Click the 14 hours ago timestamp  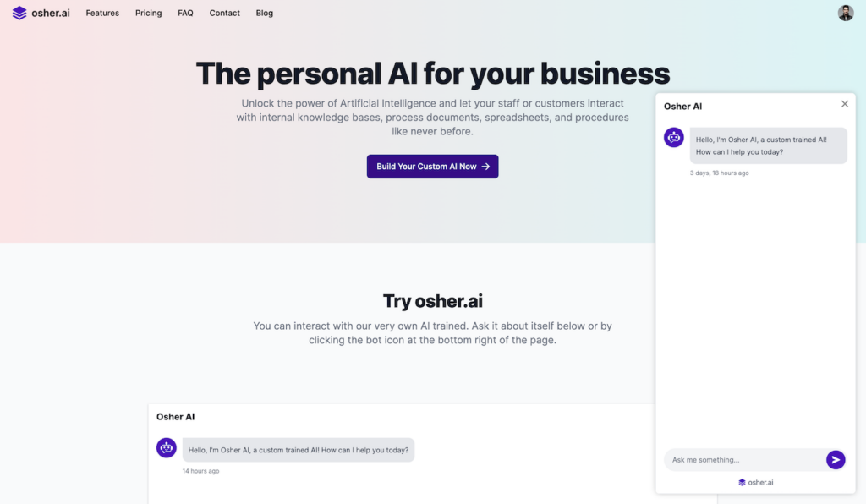[x=201, y=471]
